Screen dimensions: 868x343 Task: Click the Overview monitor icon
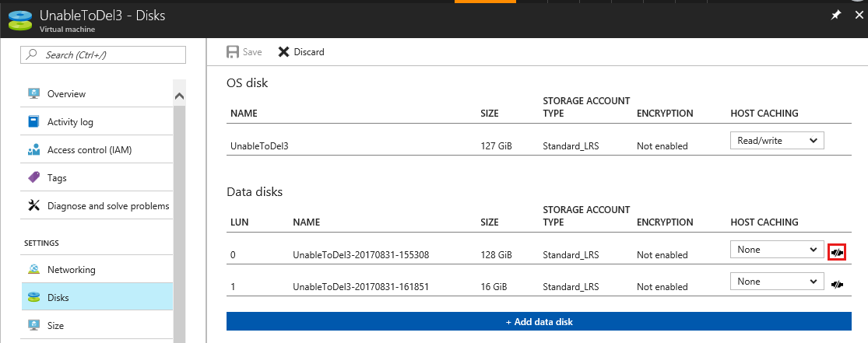(33, 94)
